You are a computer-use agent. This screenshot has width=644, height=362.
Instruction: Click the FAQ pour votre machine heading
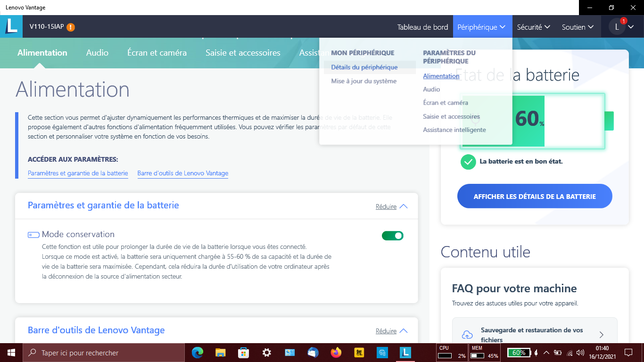pyautogui.click(x=514, y=288)
